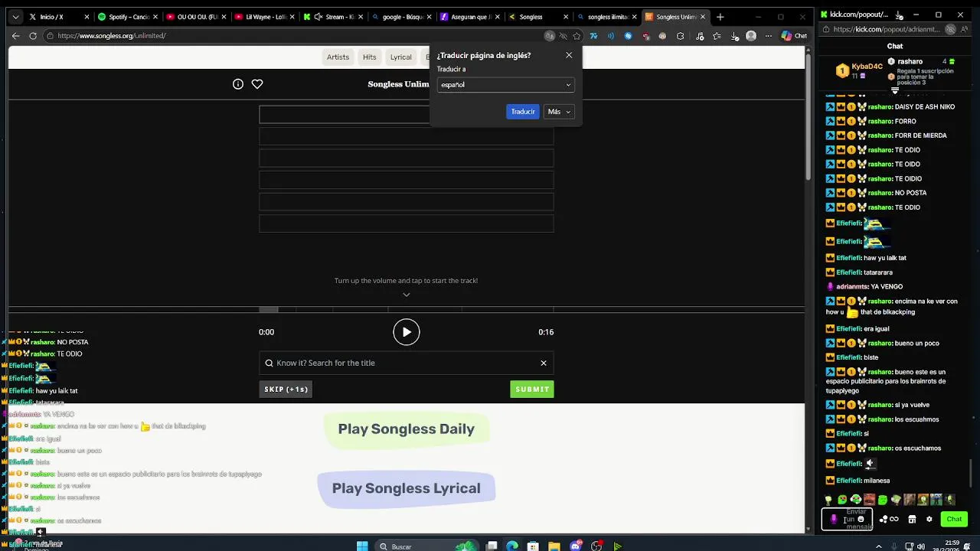Click the Kick message input box
This screenshot has height=551, width=980.
(x=848, y=519)
